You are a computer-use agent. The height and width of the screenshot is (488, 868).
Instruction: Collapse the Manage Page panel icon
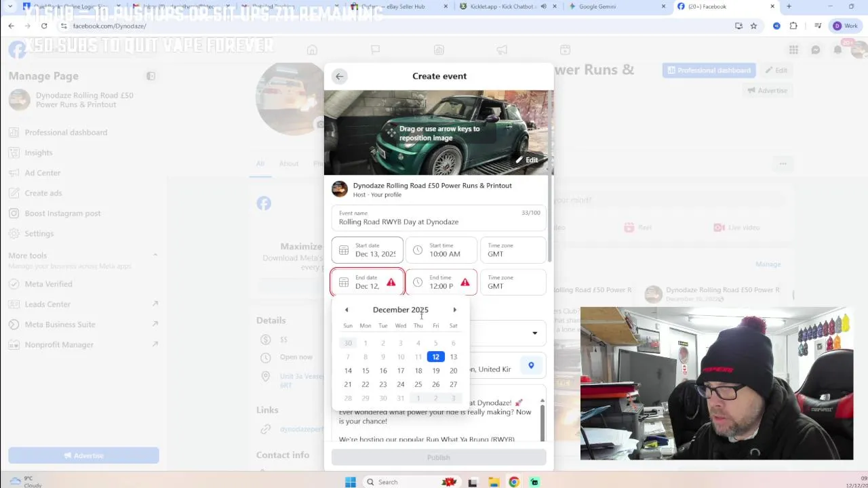(x=151, y=76)
